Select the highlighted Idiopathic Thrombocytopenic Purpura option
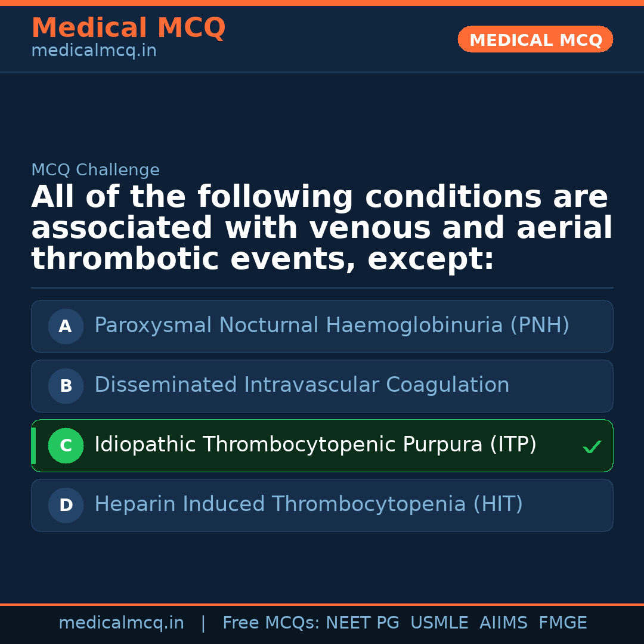 tap(315, 445)
